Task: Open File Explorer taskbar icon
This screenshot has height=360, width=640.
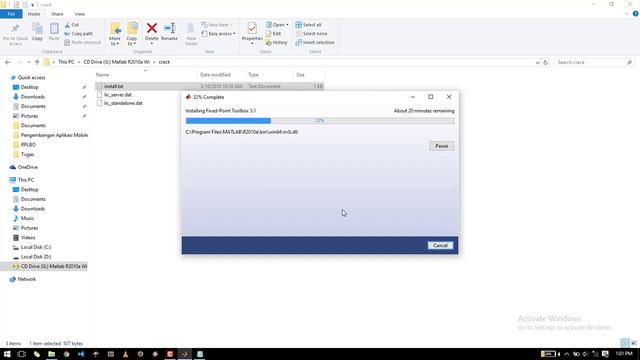Action: [x=51, y=354]
